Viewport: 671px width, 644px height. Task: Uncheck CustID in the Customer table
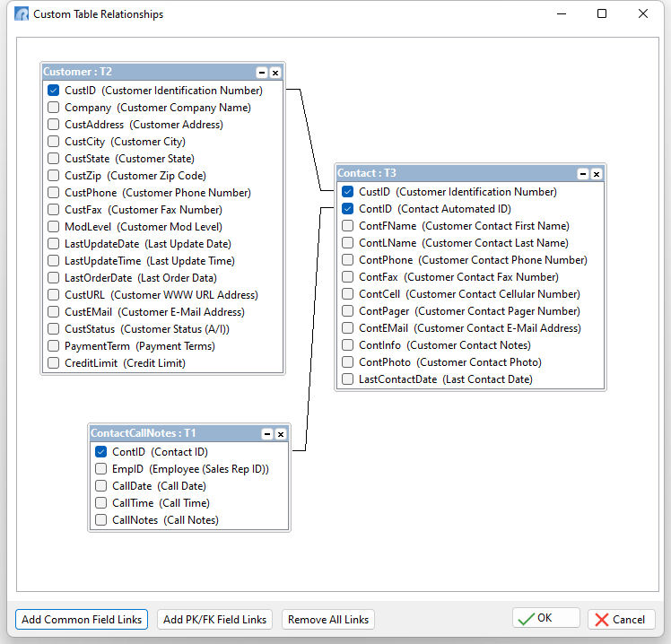click(54, 91)
